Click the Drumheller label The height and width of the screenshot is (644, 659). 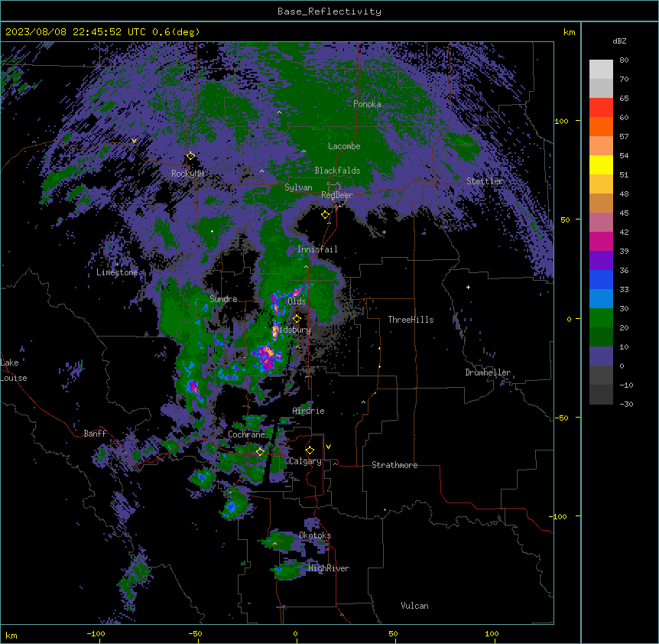(x=488, y=372)
